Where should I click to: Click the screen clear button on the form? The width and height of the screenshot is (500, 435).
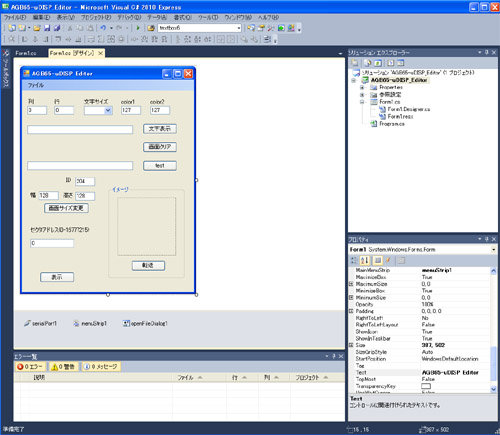pyautogui.click(x=160, y=147)
